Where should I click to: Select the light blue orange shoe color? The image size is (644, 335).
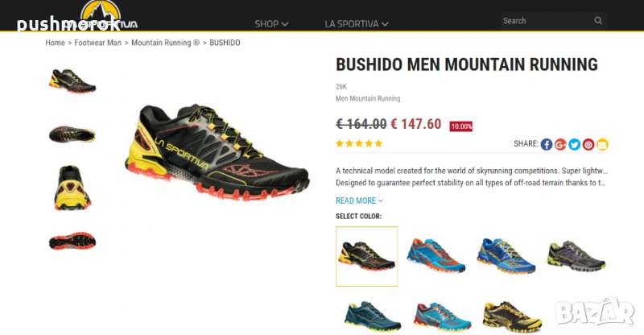pyautogui.click(x=436, y=255)
